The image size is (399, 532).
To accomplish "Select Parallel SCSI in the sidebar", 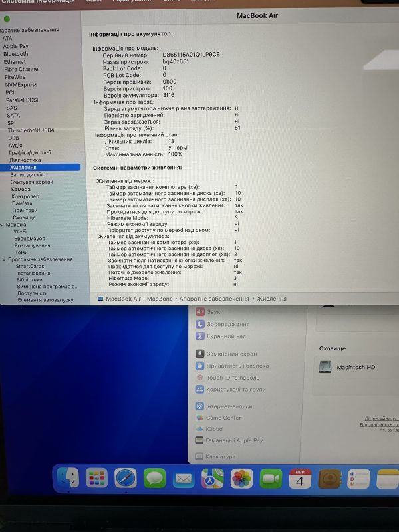I will (22, 100).
